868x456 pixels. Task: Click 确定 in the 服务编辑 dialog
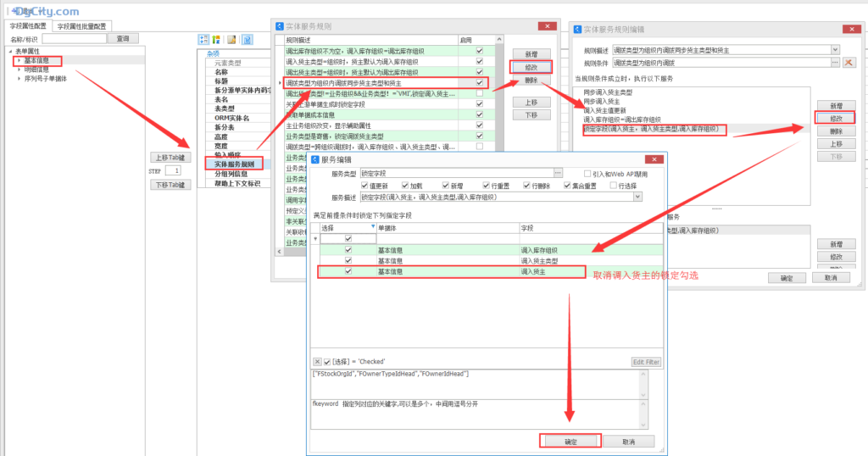570,442
